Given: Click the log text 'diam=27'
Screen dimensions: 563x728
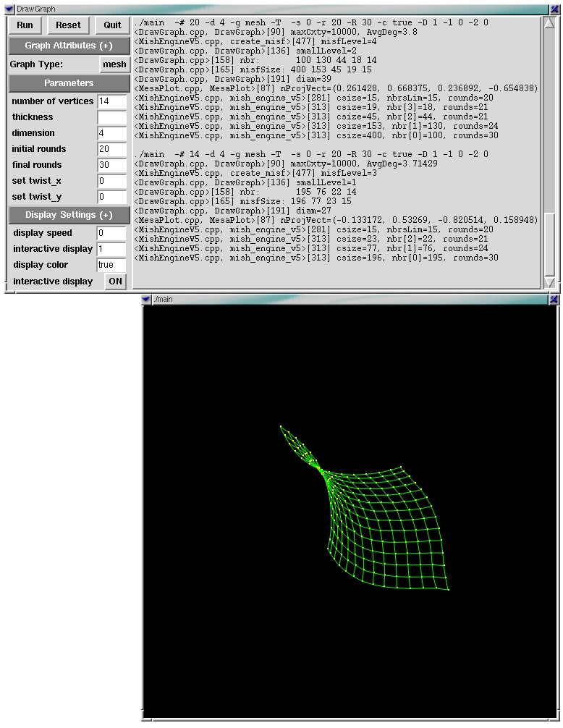Looking at the screenshot, I should click(313, 211).
